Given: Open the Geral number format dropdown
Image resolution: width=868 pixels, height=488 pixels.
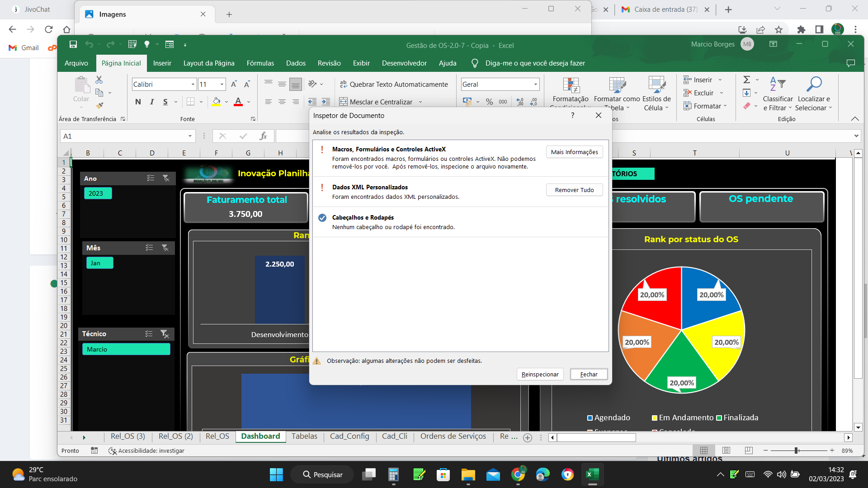Looking at the screenshot, I should tap(536, 84).
